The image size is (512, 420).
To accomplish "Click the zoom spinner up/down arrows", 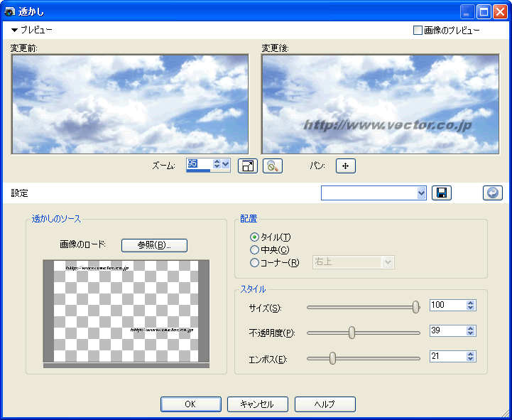I will (x=217, y=164).
